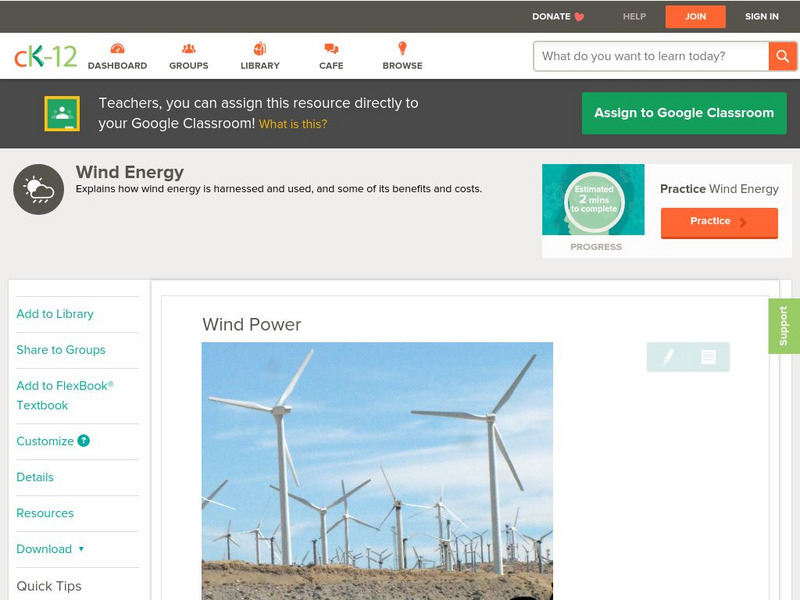The image size is (800, 600).
Task: Click the 'What do you want to learn today?' search field
Action: [650, 56]
